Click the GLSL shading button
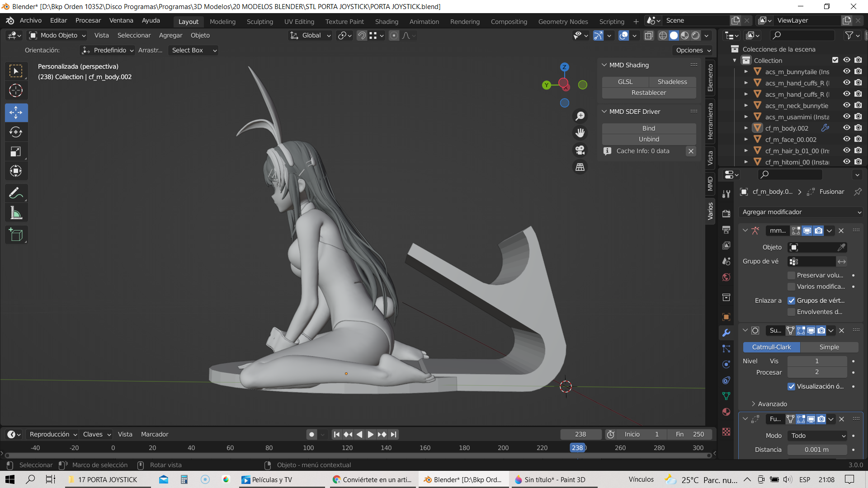The image size is (868, 488). [625, 82]
